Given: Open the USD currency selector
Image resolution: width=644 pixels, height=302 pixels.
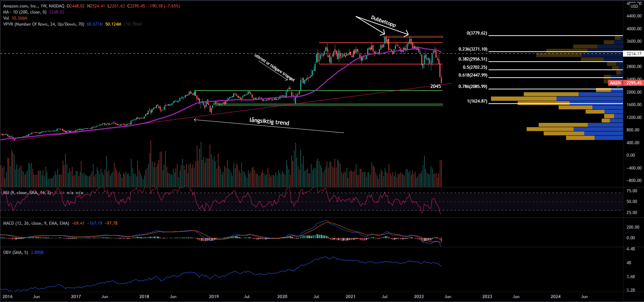Looking at the screenshot, I should (x=634, y=6).
